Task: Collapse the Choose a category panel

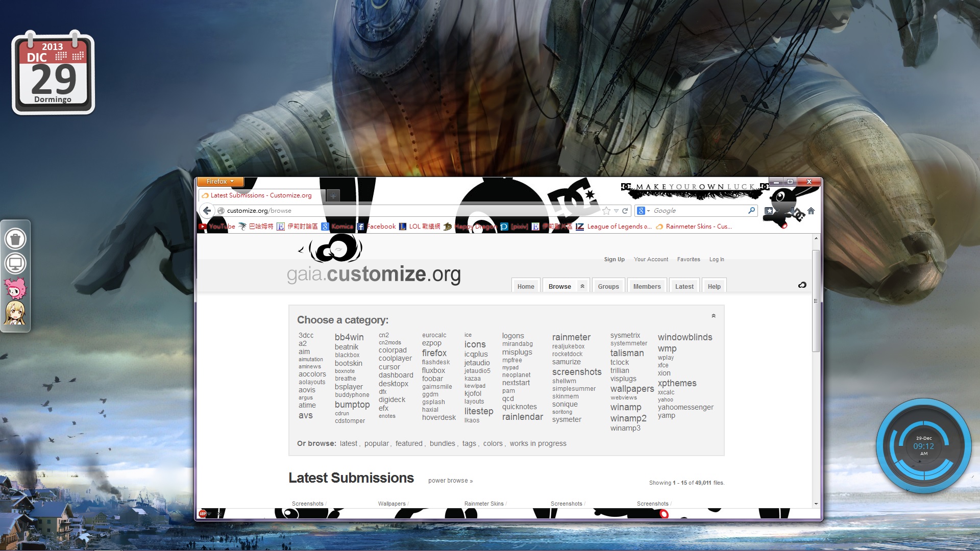Action: click(x=713, y=316)
